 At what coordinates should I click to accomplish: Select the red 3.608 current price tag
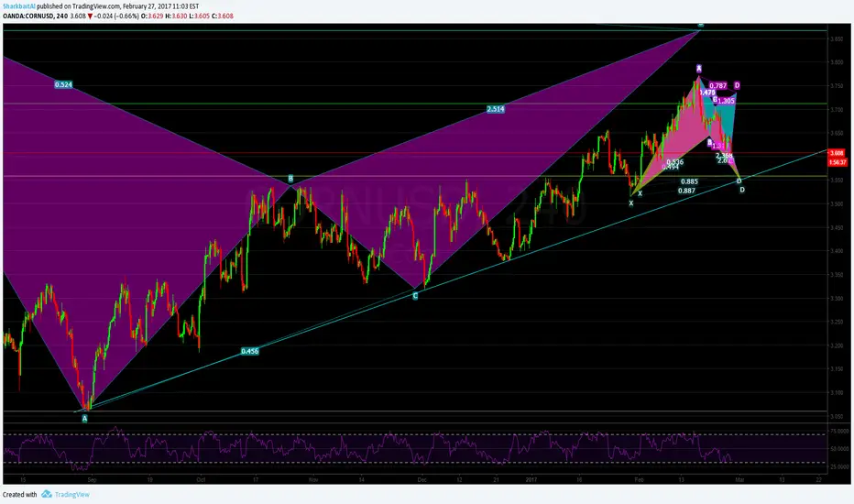[x=837, y=153]
